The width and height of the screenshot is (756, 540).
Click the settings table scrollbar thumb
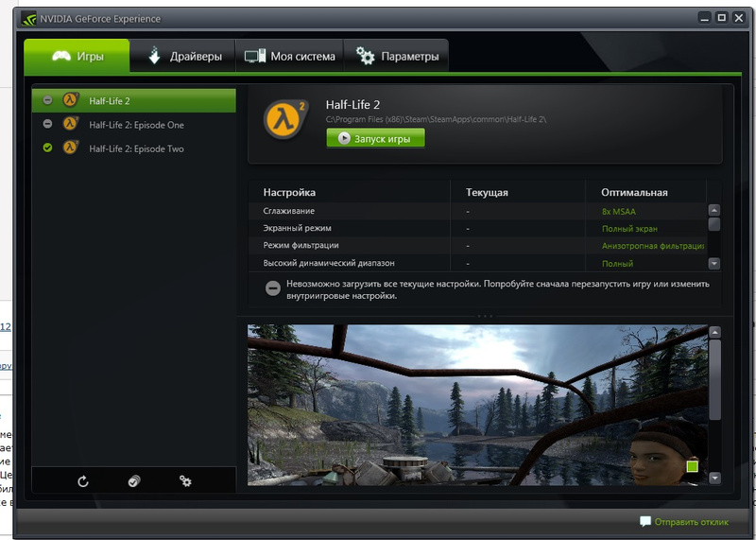click(x=714, y=224)
